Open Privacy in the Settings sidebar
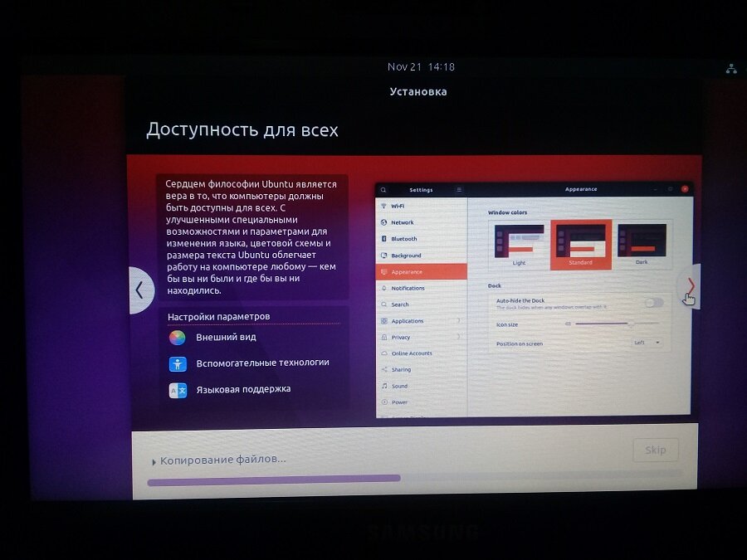747x560 pixels. pyautogui.click(x=421, y=337)
